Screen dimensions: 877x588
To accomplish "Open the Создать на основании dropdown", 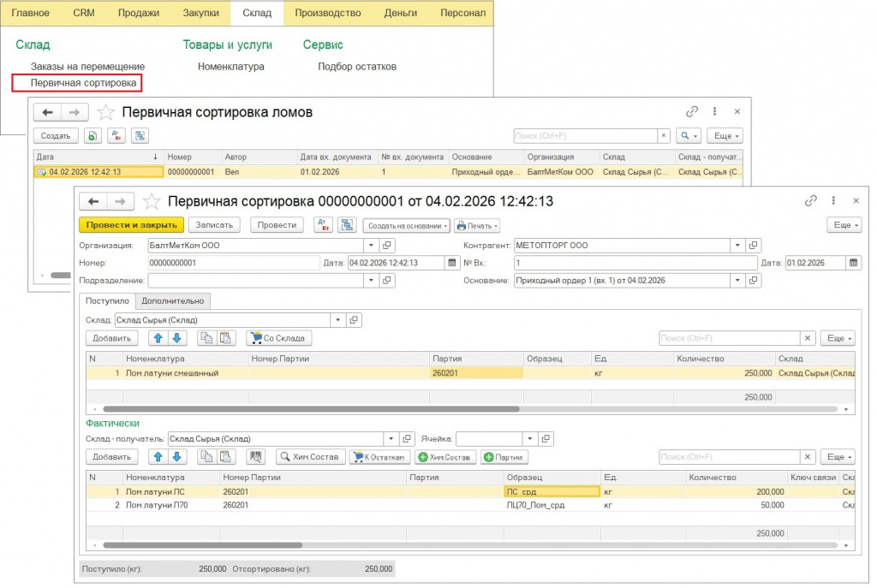I will 407,225.
